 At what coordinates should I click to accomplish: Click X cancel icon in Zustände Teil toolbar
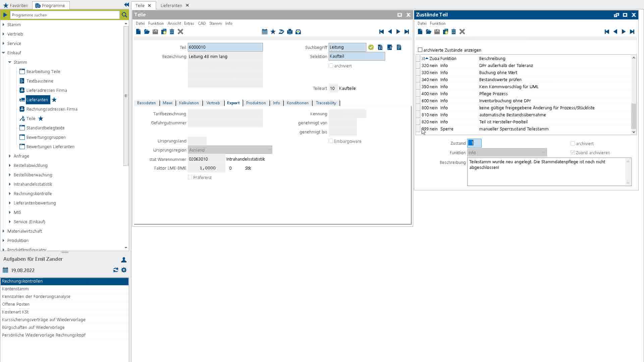click(x=462, y=32)
